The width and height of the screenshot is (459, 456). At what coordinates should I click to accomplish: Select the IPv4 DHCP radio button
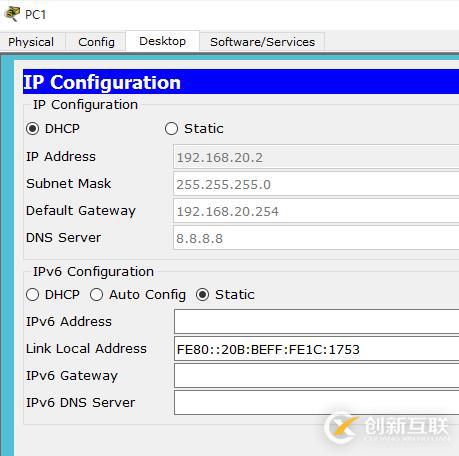(32, 129)
